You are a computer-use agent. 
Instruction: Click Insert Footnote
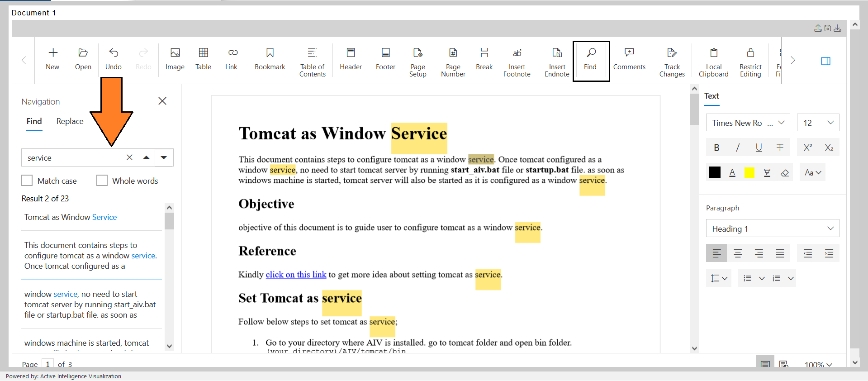[x=517, y=62]
